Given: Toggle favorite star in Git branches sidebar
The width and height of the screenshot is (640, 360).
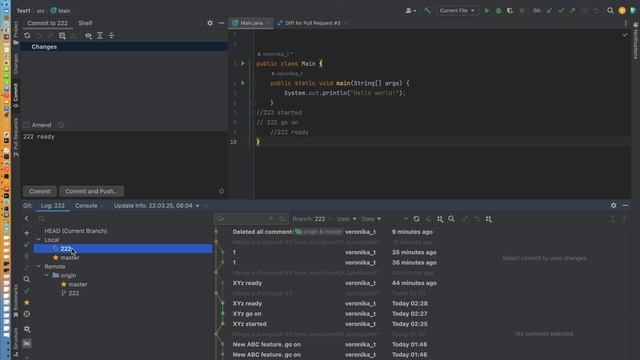Looking at the screenshot, I should [27, 302].
